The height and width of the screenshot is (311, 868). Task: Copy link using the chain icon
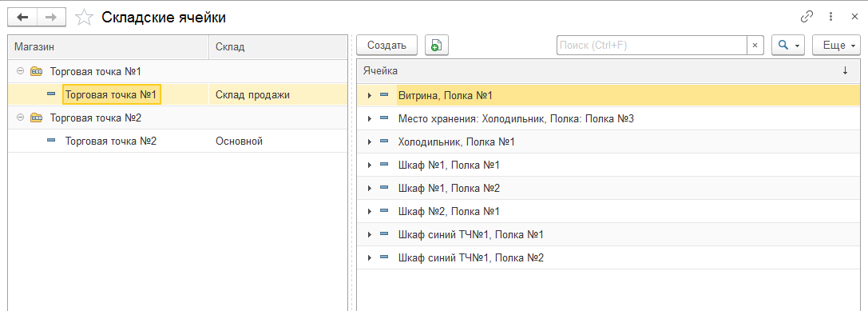[807, 17]
